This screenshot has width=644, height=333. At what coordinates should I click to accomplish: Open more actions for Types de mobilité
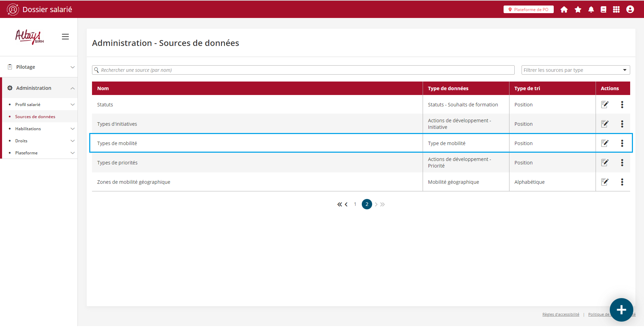tap(622, 143)
